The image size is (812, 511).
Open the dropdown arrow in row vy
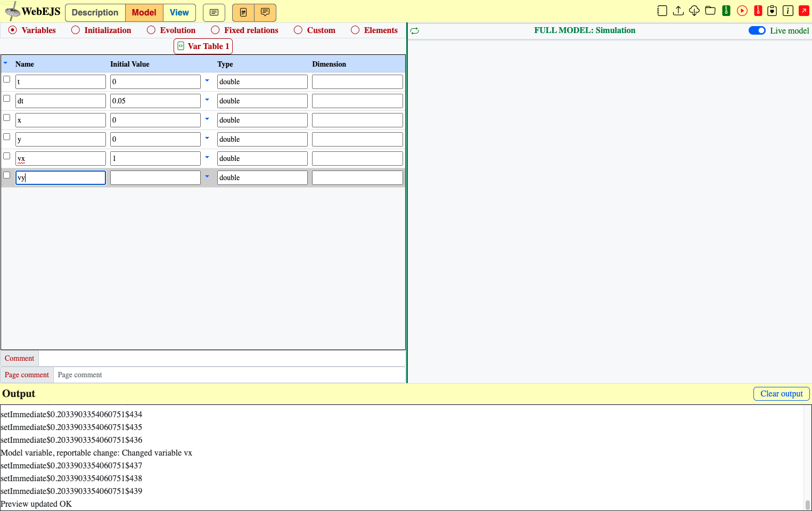(207, 177)
